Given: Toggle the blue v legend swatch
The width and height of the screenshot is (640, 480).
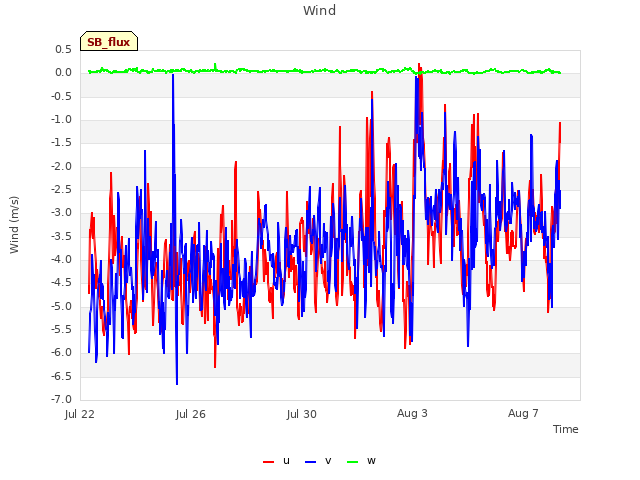Looking at the screenshot, I should point(311,462).
